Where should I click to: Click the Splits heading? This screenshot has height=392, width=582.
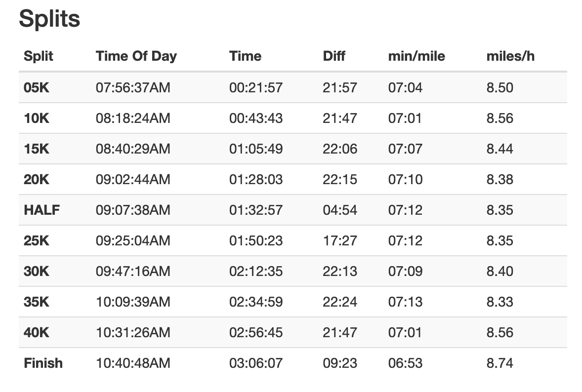coord(49,19)
